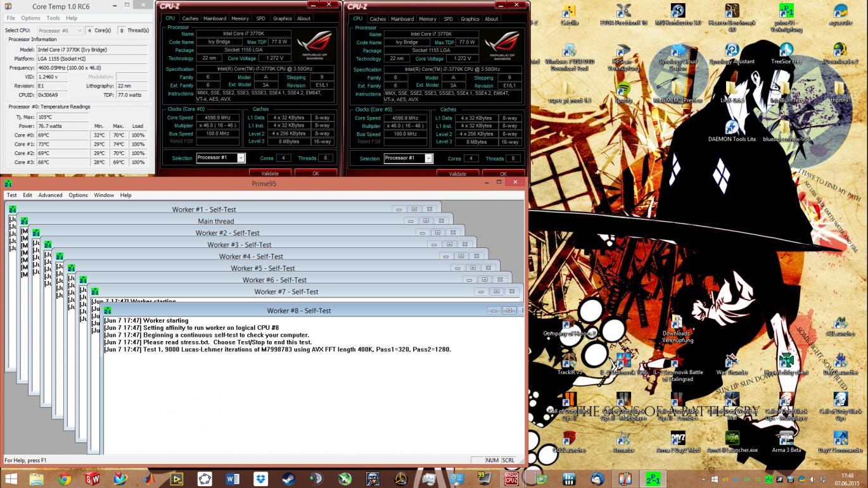This screenshot has height=488, width=868.
Task: Switch to Mainboard tab in left CPU-Z
Action: tap(215, 18)
